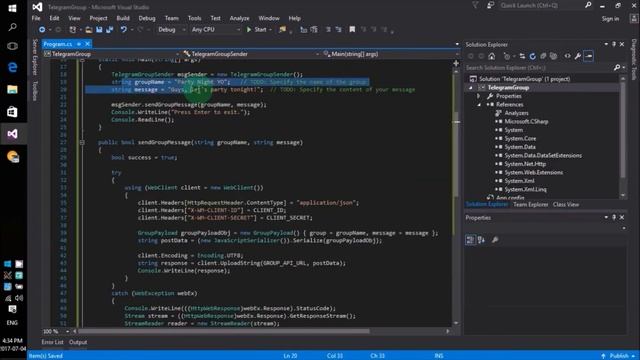The width and height of the screenshot is (640, 360).
Task: Switch to the Class View tab
Action: [x=566, y=204]
